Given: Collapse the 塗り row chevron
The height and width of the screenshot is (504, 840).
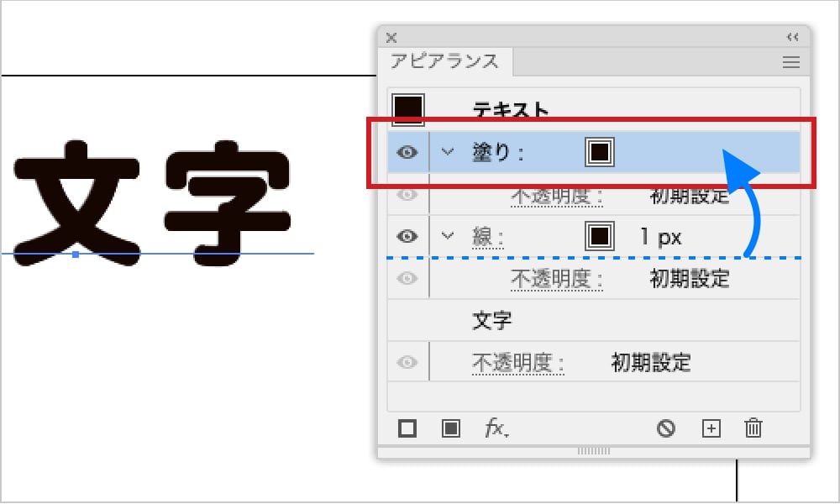Looking at the screenshot, I should point(448,153).
